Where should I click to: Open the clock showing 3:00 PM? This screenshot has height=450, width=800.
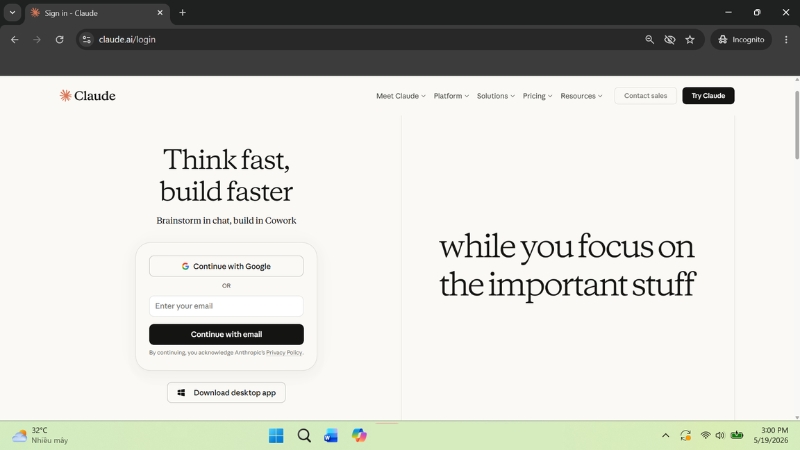pyautogui.click(x=770, y=435)
